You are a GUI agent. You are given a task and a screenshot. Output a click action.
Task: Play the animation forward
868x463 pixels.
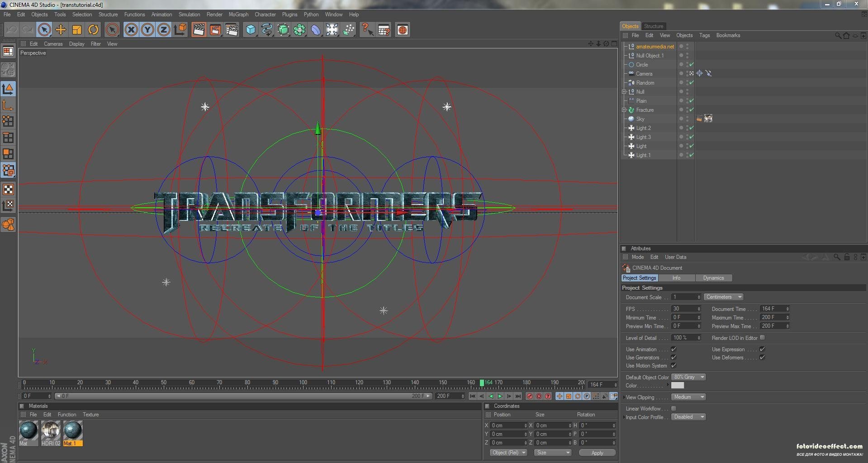pyautogui.click(x=500, y=396)
